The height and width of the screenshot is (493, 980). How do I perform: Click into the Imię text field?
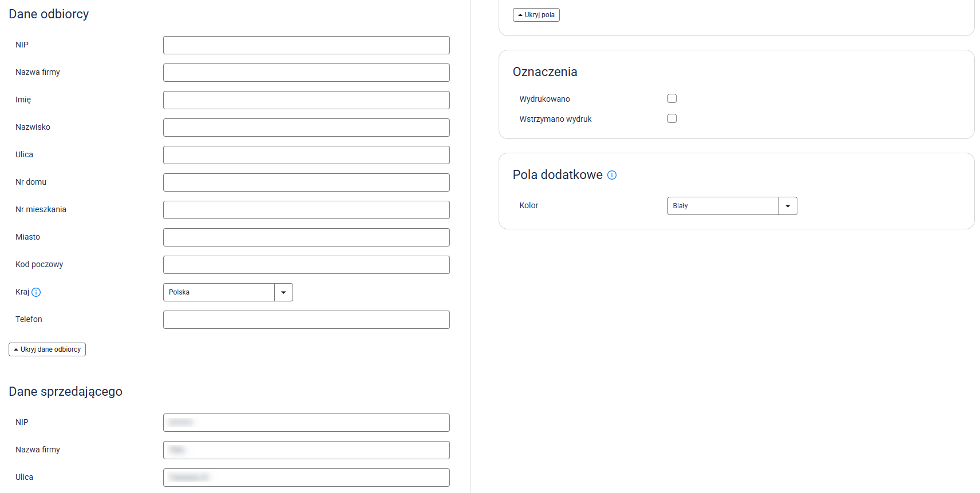coord(306,100)
